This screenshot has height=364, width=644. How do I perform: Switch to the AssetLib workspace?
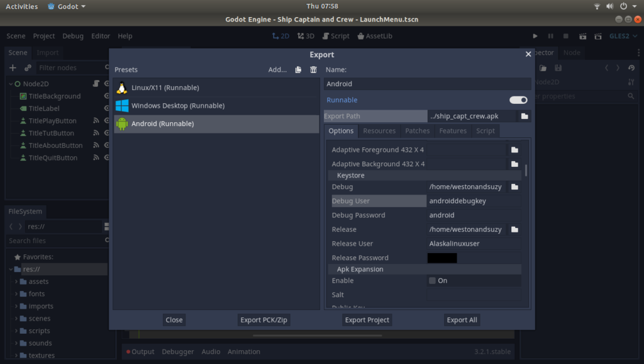click(375, 37)
